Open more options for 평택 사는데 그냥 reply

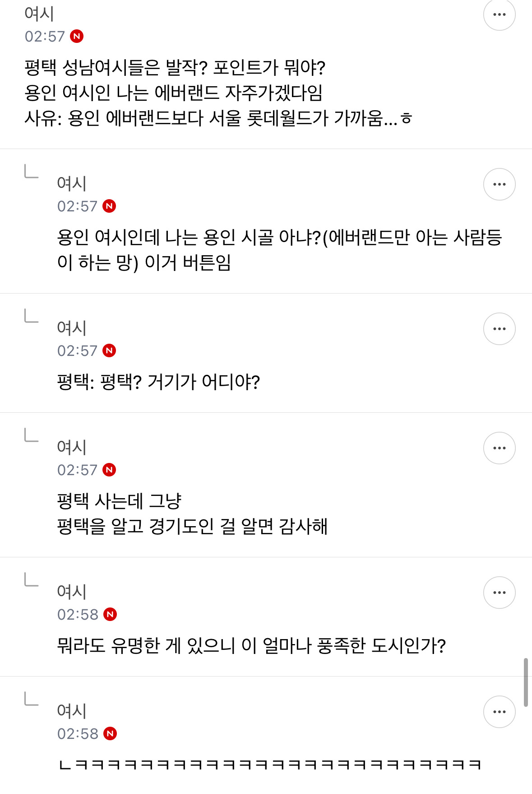point(499,448)
